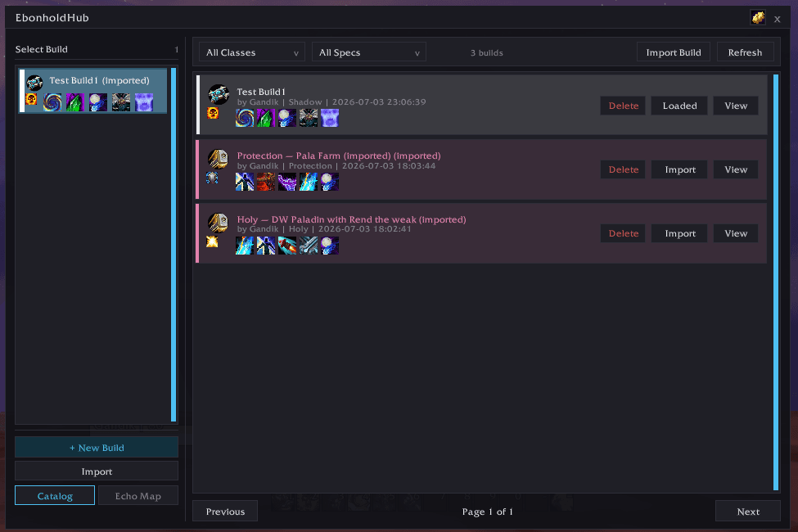The image size is (798, 532).
Task: View the Holy DW Paladin build
Action: (736, 233)
